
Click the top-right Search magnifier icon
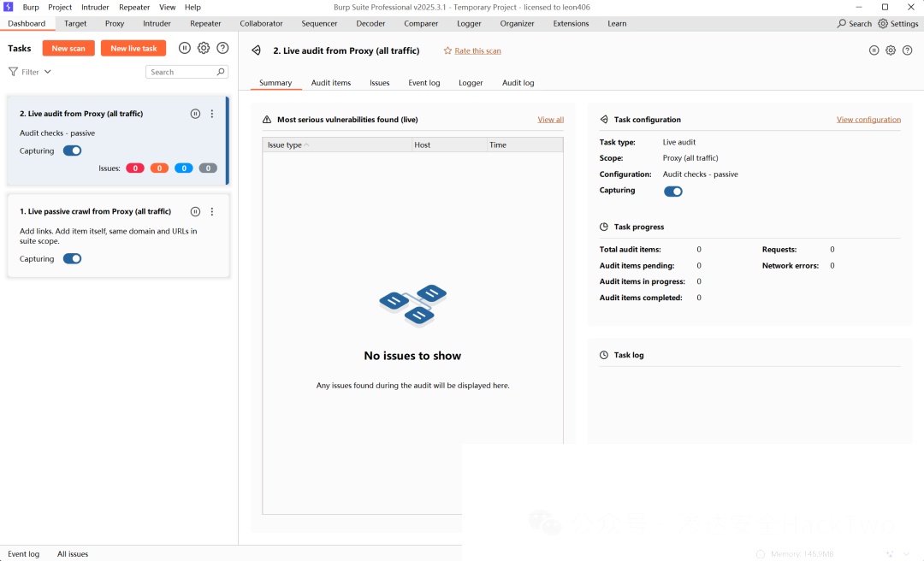click(x=842, y=24)
